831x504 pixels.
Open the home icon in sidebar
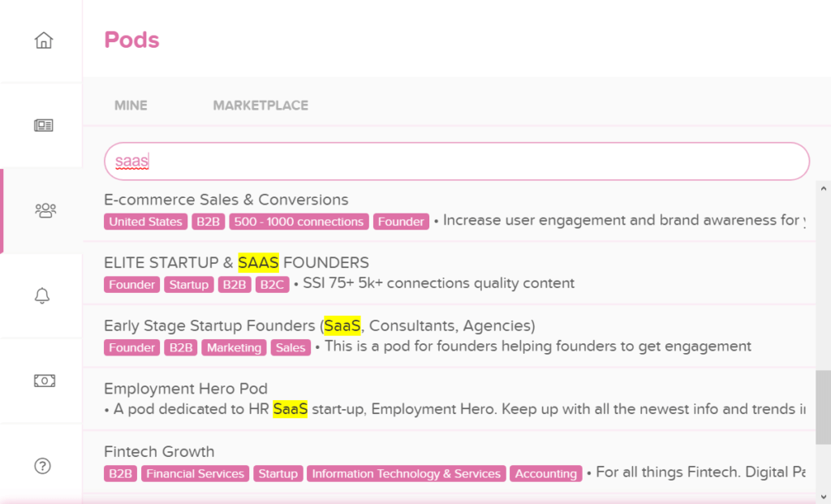click(x=44, y=41)
